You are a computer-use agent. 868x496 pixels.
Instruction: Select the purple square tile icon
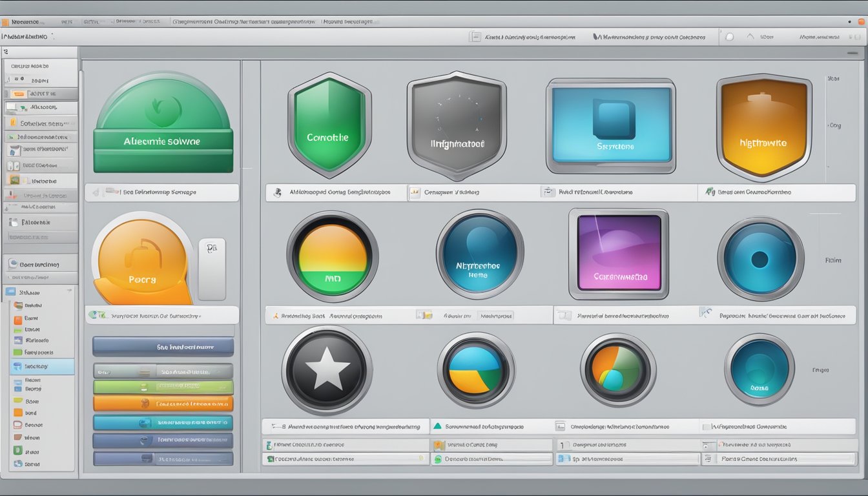click(x=618, y=253)
